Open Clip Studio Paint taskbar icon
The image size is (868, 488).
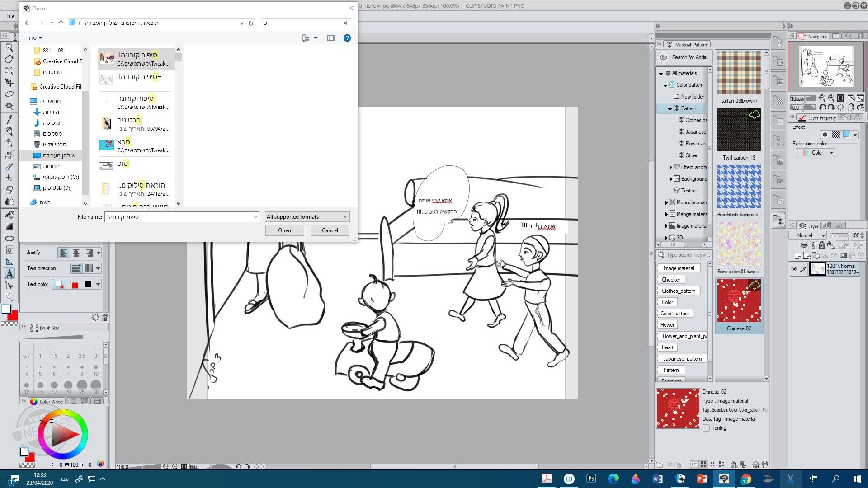pos(724,479)
